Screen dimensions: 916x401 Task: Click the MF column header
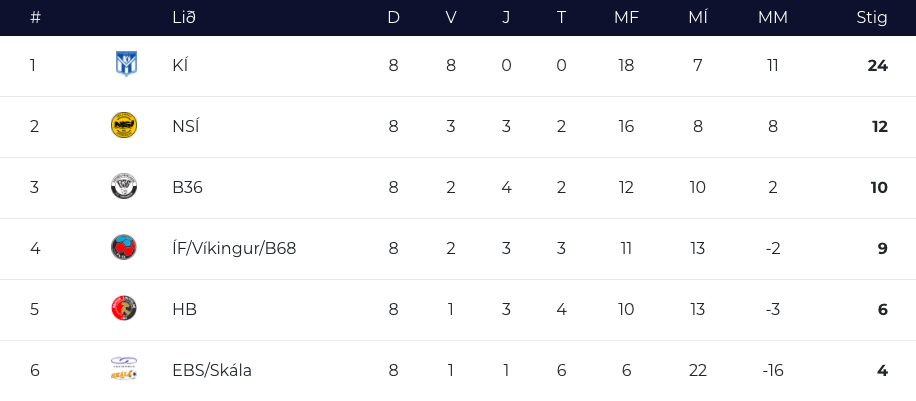tap(626, 18)
